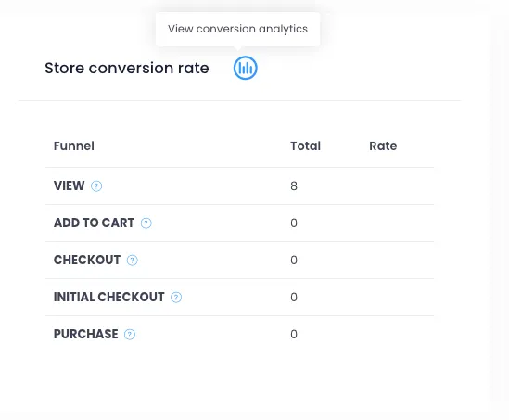Click help icon next to VIEW
This screenshot has width=509, height=420.
click(96, 186)
